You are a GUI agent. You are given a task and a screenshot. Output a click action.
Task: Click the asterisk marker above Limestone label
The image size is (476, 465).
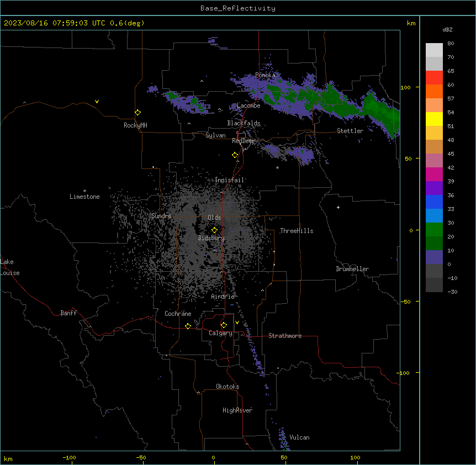tap(84, 191)
